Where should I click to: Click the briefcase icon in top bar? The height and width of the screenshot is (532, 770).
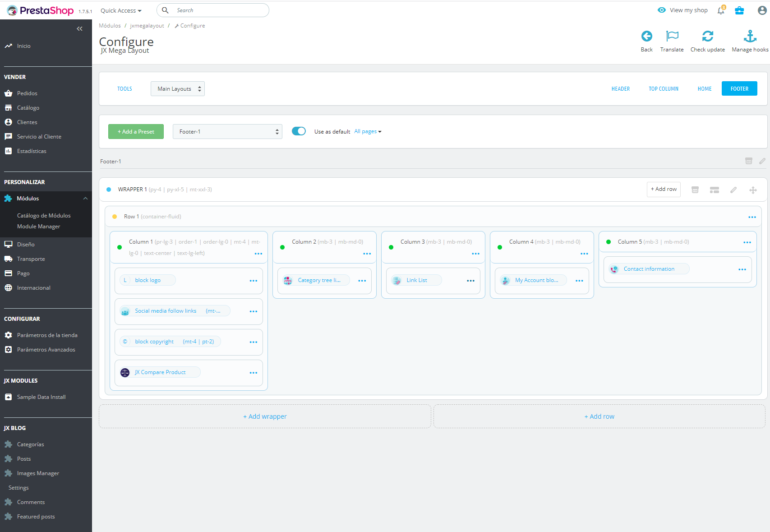point(739,10)
